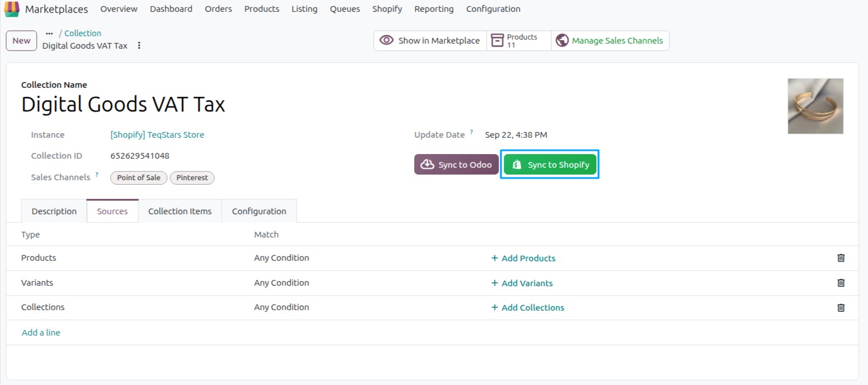Switch to the Configuration tab
This screenshot has width=868, height=385.
pyautogui.click(x=259, y=211)
